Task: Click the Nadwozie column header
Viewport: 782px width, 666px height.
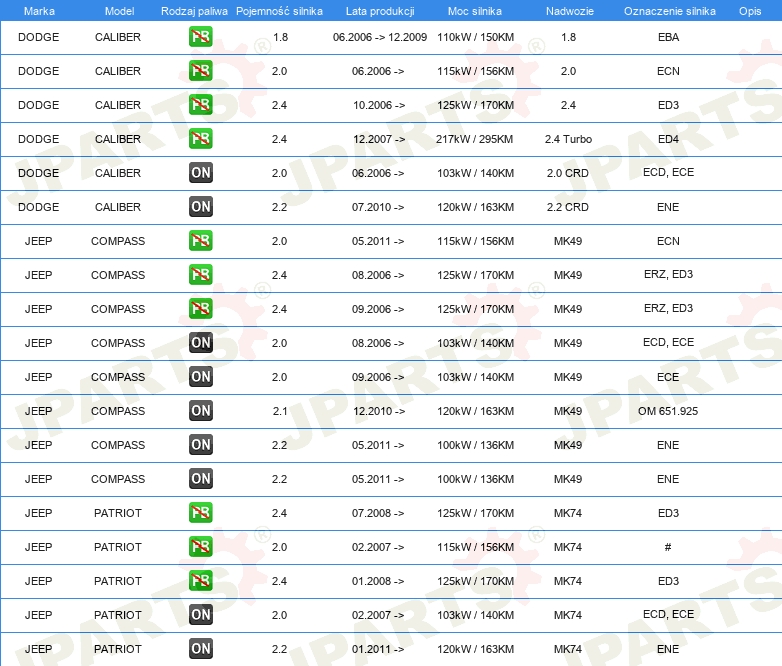Action: [x=570, y=11]
